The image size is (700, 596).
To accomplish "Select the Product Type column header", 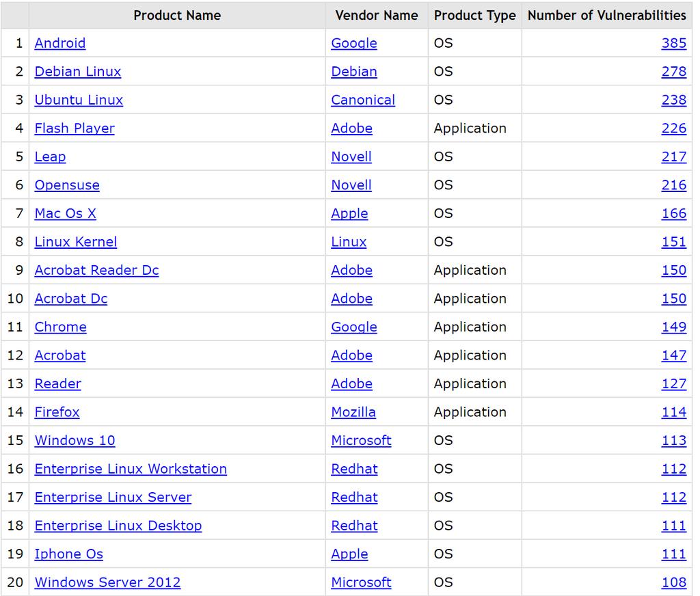I will (x=475, y=16).
